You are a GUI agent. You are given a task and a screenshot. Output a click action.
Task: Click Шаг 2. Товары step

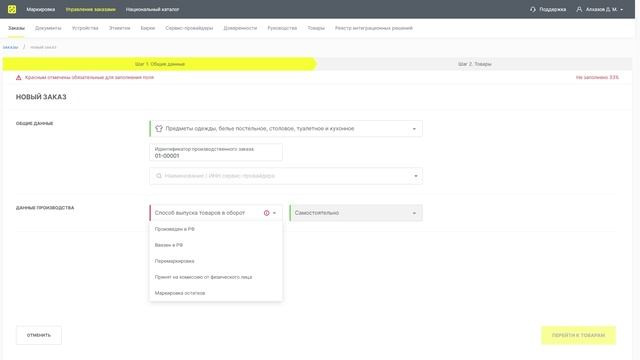coord(474,64)
